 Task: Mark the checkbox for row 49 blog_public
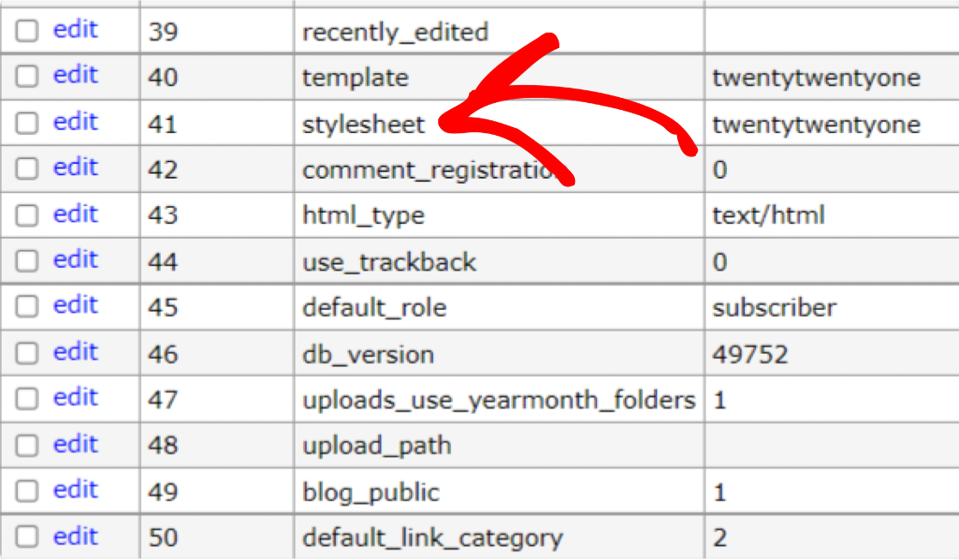(27, 491)
